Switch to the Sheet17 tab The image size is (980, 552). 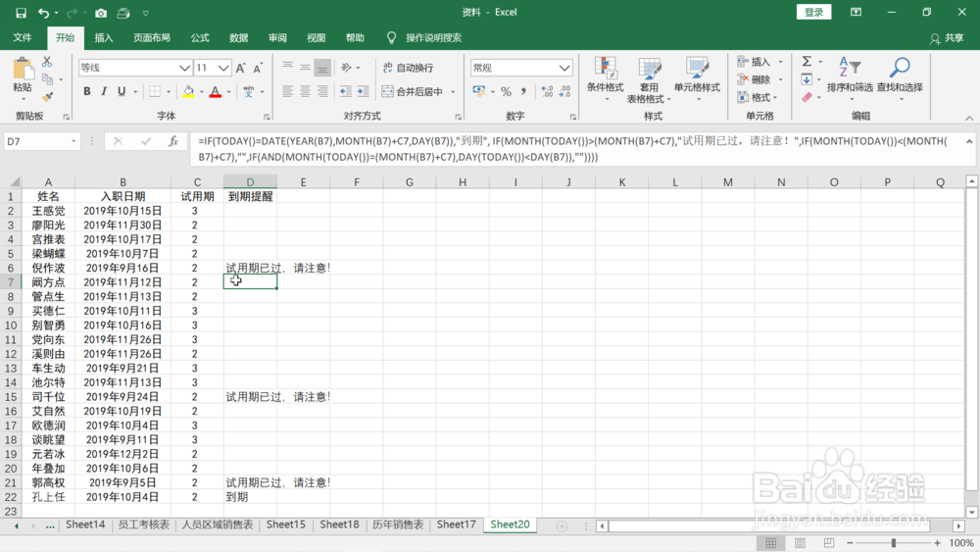[457, 525]
